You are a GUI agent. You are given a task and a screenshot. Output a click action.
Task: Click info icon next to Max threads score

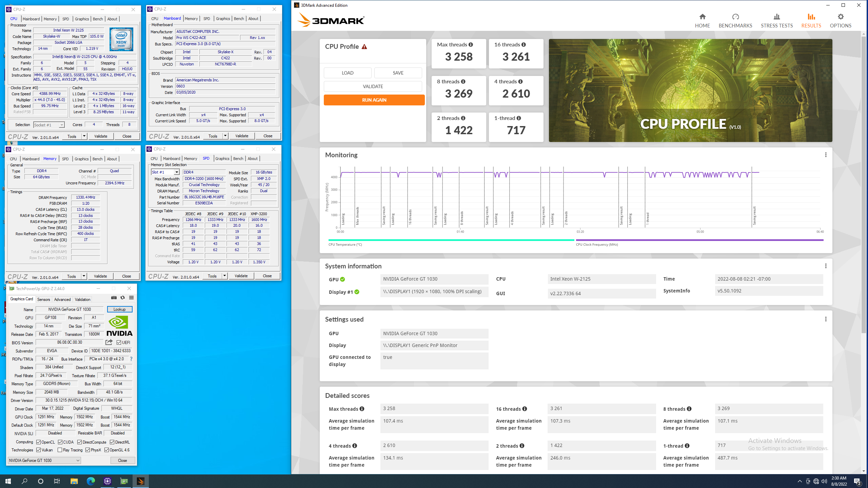pos(471,45)
